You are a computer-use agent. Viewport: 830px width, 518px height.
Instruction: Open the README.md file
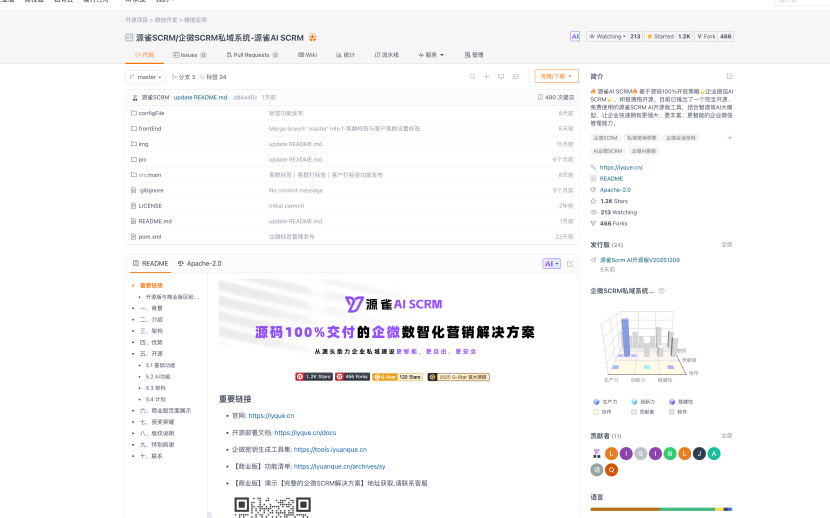[x=155, y=221]
